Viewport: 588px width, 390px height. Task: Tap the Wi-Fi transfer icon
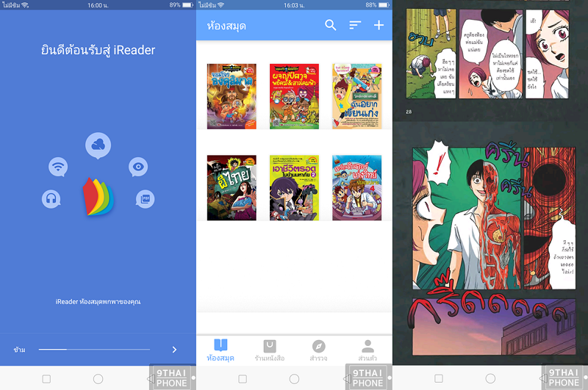pyautogui.click(x=58, y=167)
